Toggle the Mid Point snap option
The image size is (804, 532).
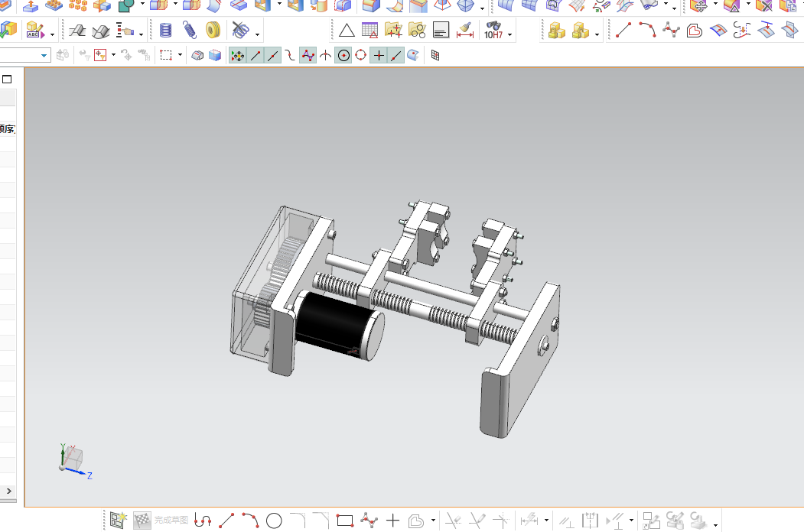click(x=272, y=55)
